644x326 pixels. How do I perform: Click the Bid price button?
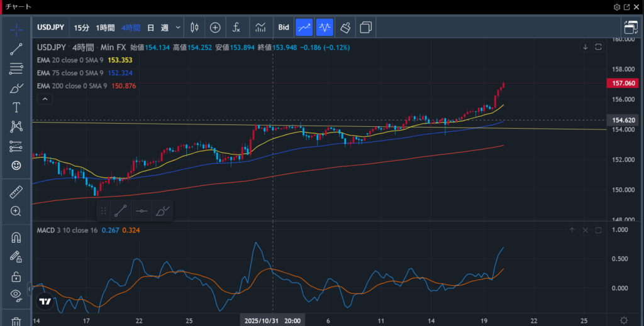pos(284,28)
